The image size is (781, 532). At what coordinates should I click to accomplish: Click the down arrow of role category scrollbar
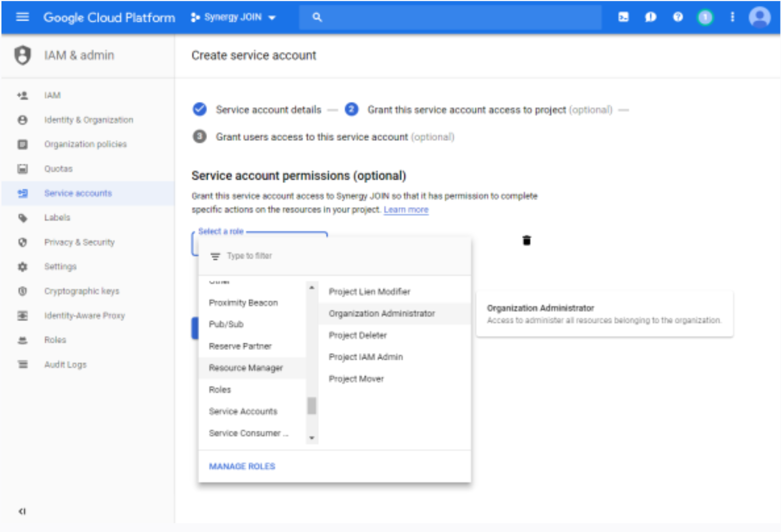(312, 438)
